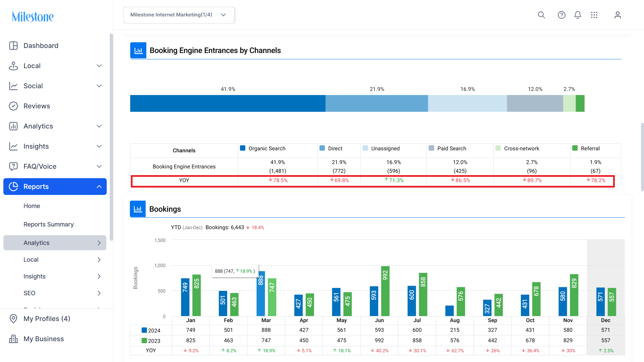The image size is (644, 362).
Task: Click the March 2024 bookings bar
Action: coord(261,294)
